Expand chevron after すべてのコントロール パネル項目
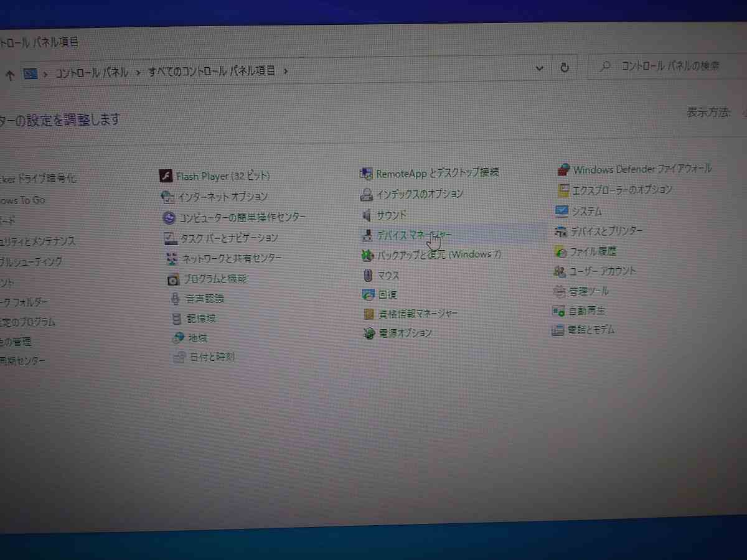747x560 pixels. coord(286,70)
